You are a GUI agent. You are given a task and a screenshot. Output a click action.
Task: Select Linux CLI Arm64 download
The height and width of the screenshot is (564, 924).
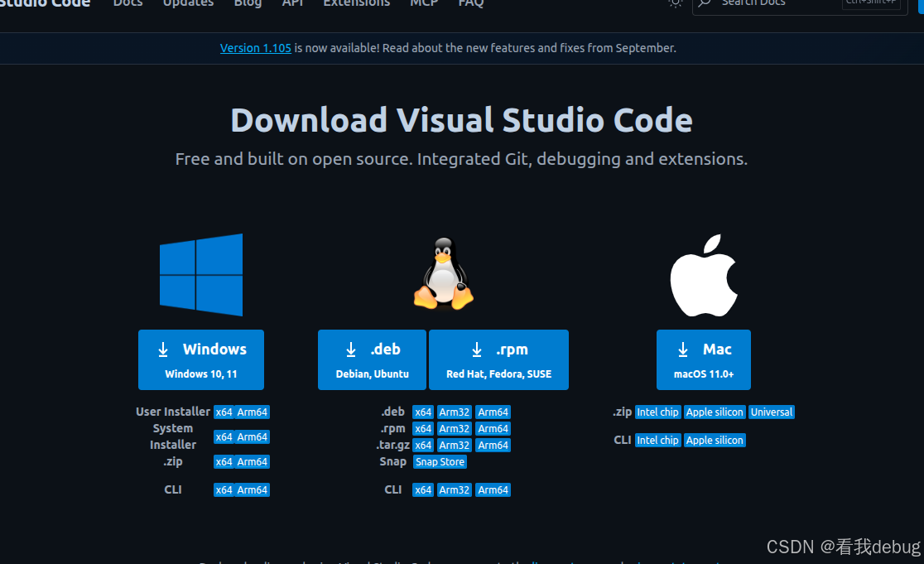[493, 489]
